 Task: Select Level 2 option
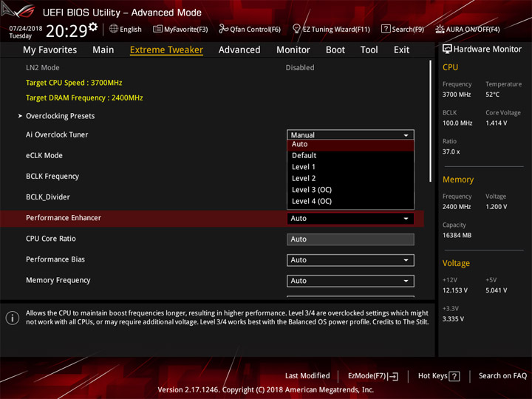point(350,179)
